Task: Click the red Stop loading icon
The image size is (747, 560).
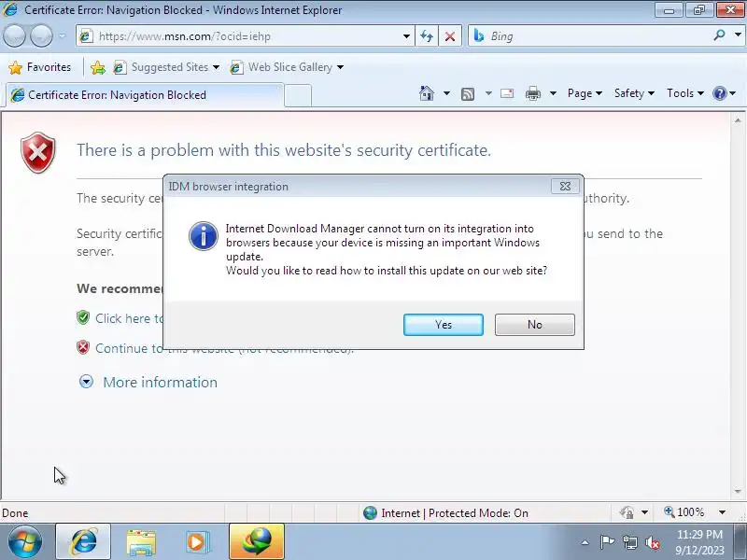Action: pyautogui.click(x=450, y=36)
